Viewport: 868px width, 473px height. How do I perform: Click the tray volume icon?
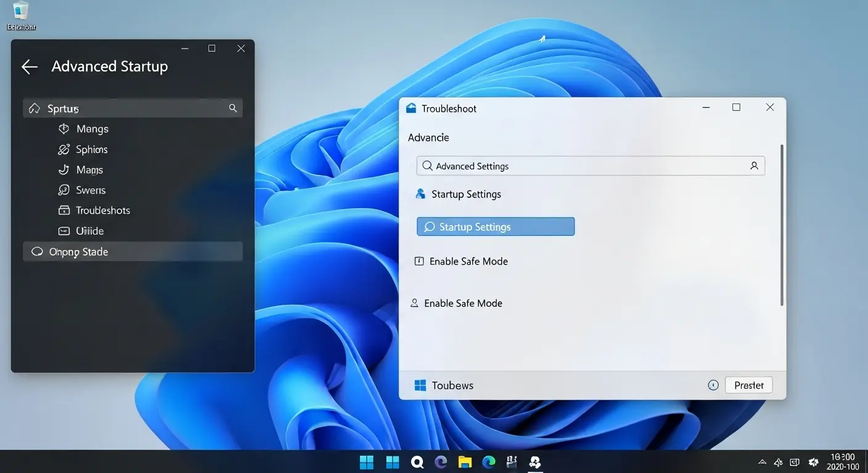[x=779, y=463]
